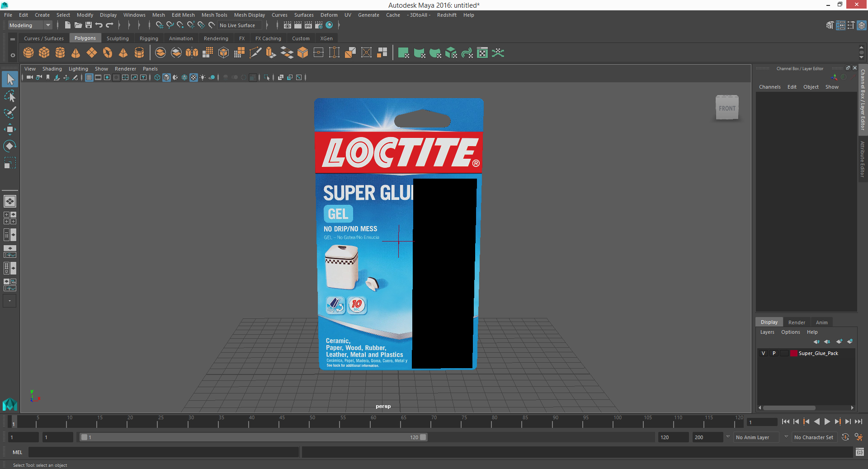Image resolution: width=868 pixels, height=469 pixels.
Task: Click the Multi-Cut tool shelf icon
Action: 255,53
